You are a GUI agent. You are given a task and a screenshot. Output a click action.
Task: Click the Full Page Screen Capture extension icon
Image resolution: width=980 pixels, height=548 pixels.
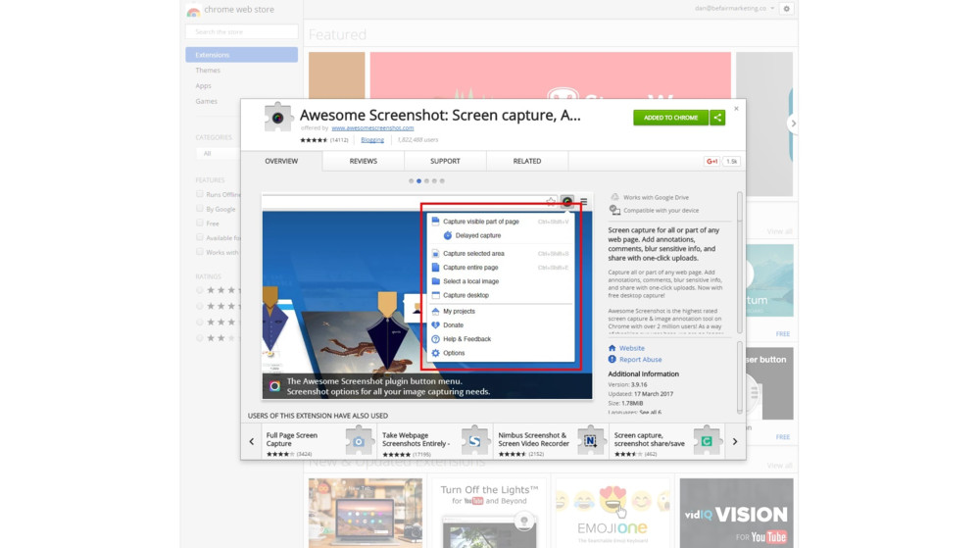(359, 441)
